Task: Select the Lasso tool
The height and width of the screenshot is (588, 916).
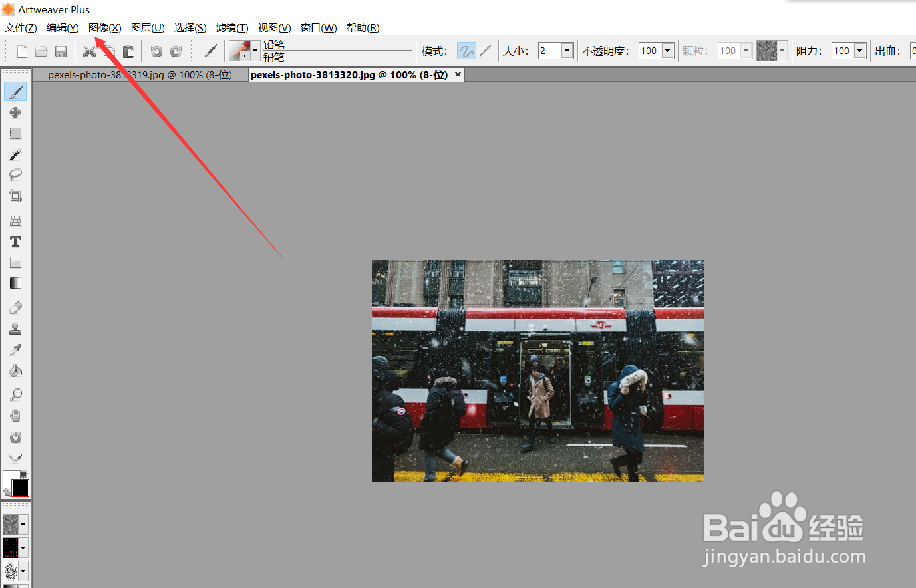Action: (x=15, y=175)
